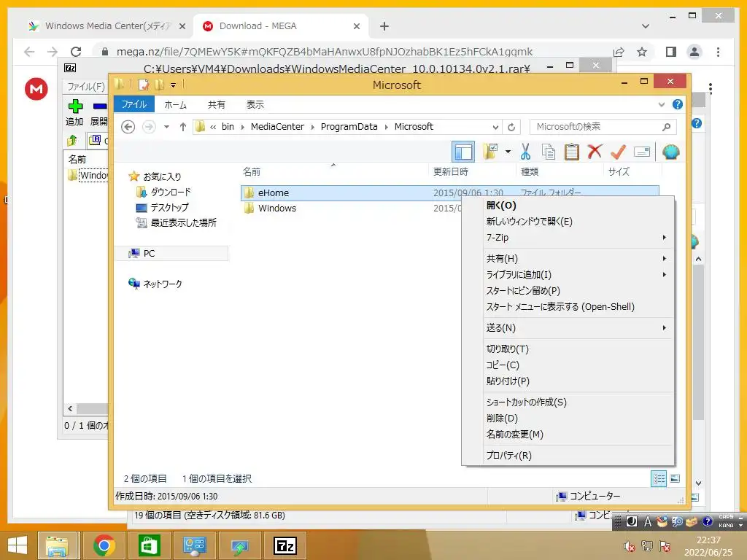The image size is (747, 560).
Task: Expand the arrow after ProgramData breadcrumb
Action: pyautogui.click(x=386, y=127)
